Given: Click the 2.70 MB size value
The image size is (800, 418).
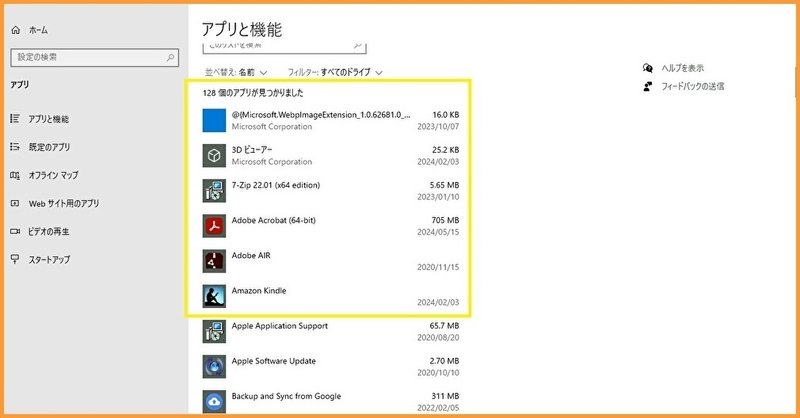Looking at the screenshot, I should coord(444,361).
